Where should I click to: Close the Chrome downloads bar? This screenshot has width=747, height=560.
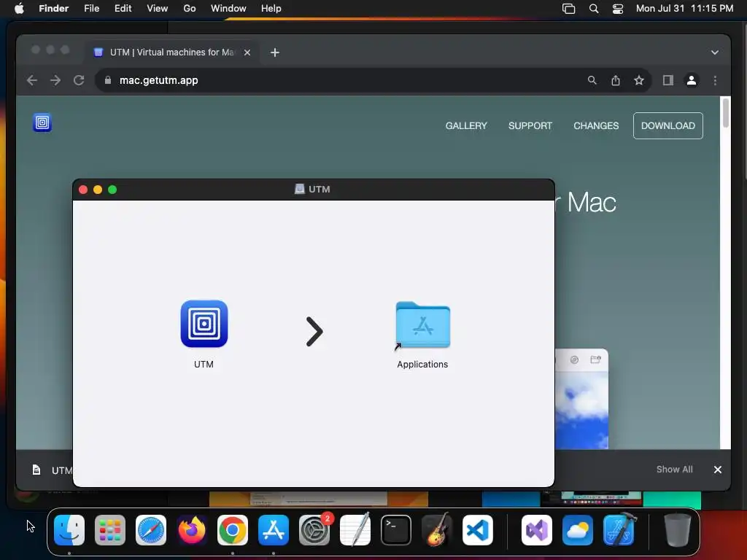718,470
